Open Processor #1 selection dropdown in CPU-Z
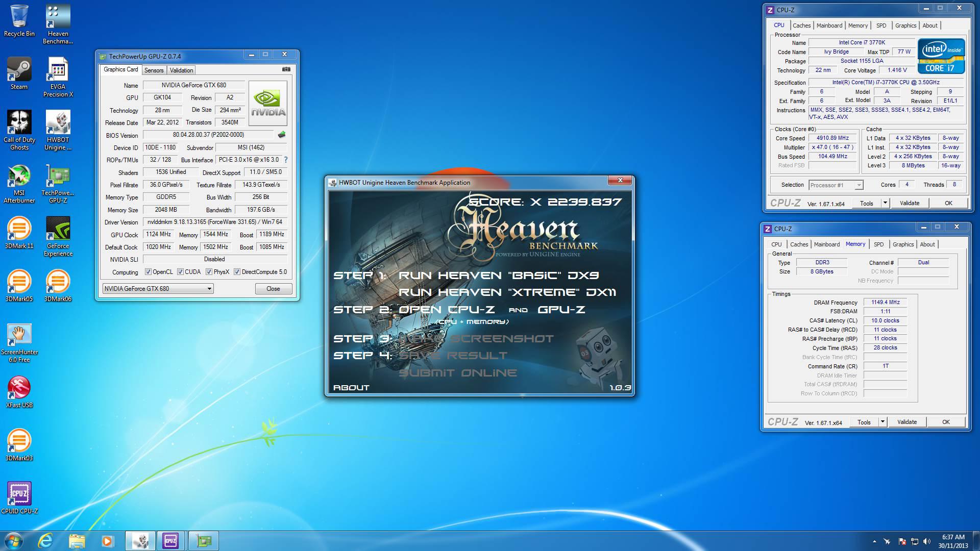Viewport: 980px width, 551px height. [836, 185]
